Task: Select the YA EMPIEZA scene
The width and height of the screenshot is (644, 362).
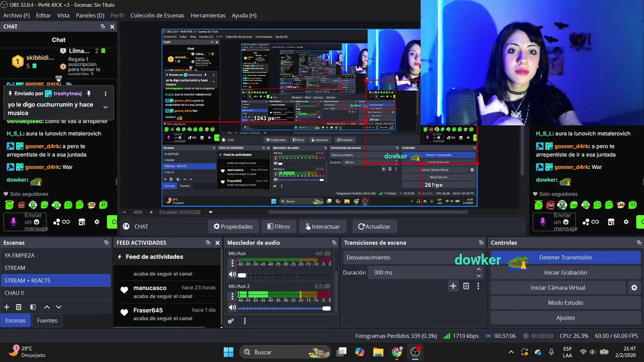Action: click(x=55, y=255)
